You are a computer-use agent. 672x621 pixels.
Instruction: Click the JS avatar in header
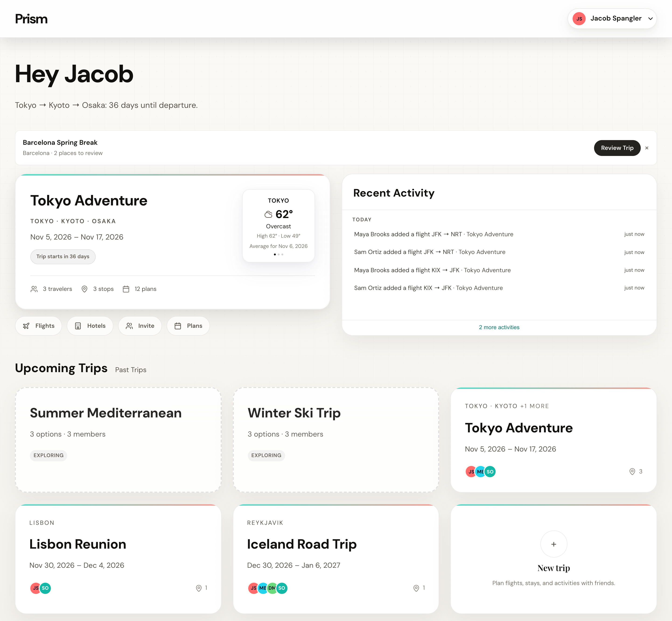579,18
